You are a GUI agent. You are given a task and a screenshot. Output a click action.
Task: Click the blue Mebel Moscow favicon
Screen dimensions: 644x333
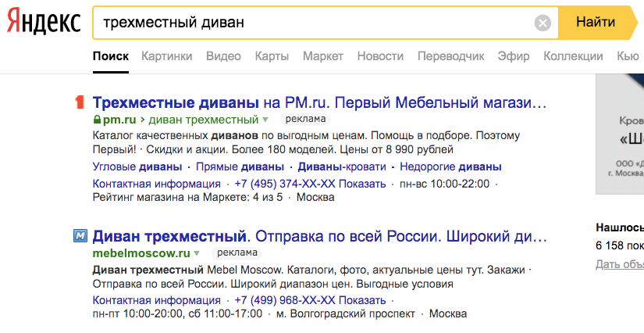click(x=80, y=236)
